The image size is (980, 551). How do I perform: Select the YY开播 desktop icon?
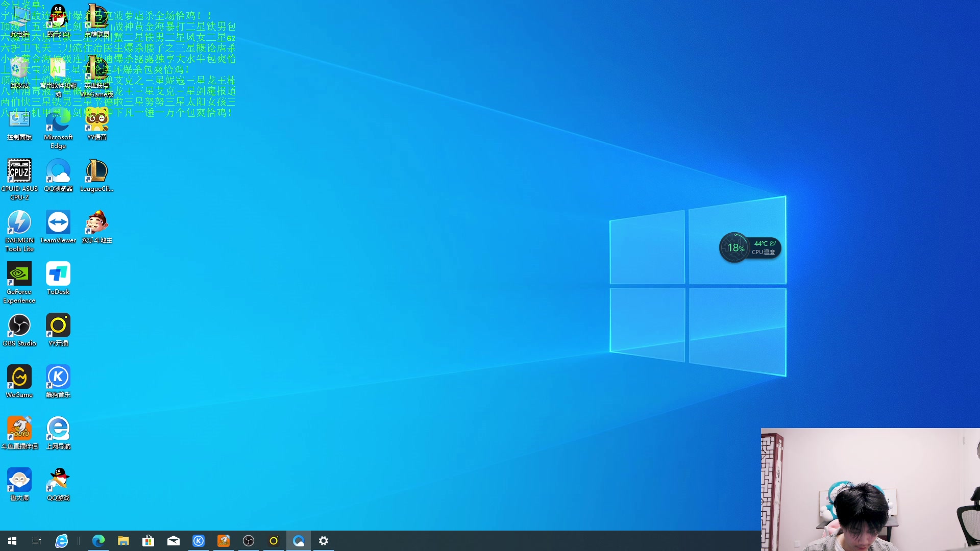pyautogui.click(x=58, y=326)
